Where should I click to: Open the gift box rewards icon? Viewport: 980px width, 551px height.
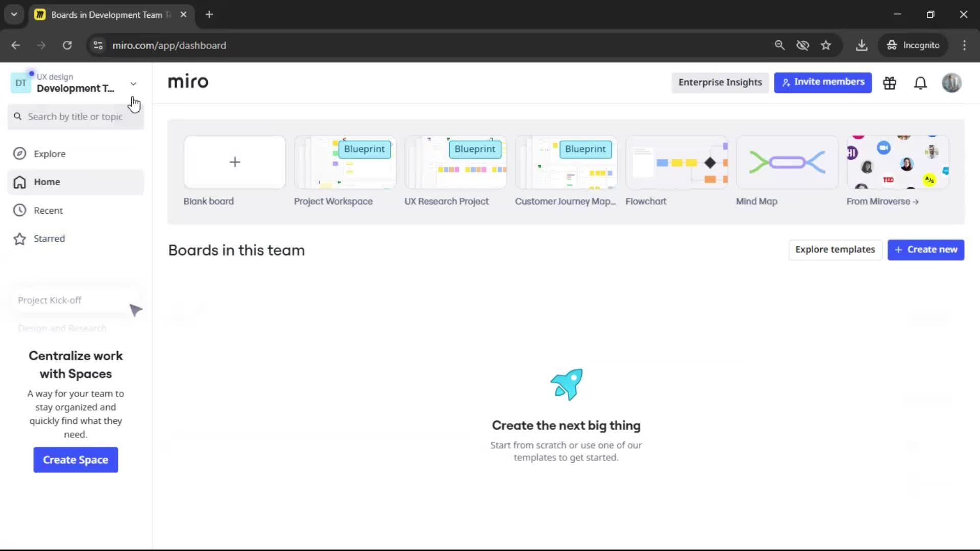coord(890,83)
